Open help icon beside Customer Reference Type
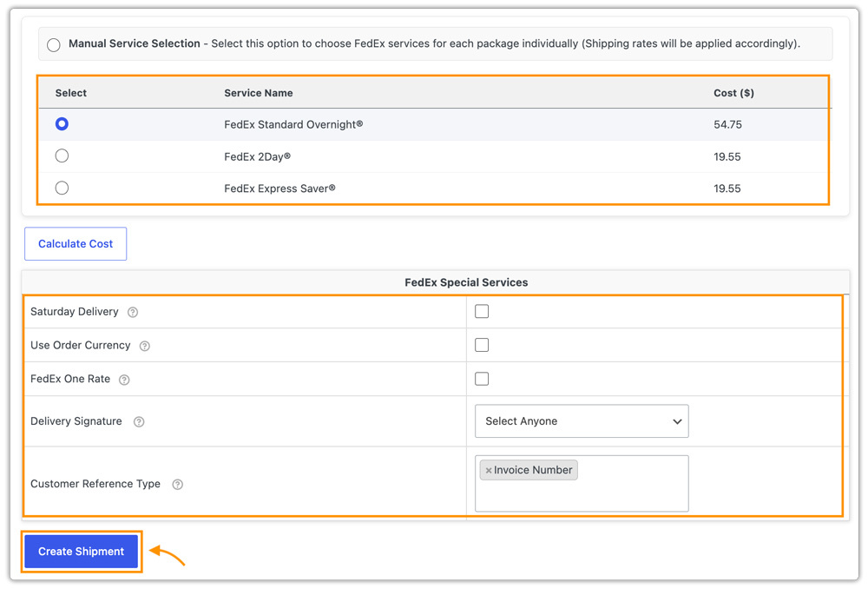This screenshot has width=868, height=589. (177, 485)
